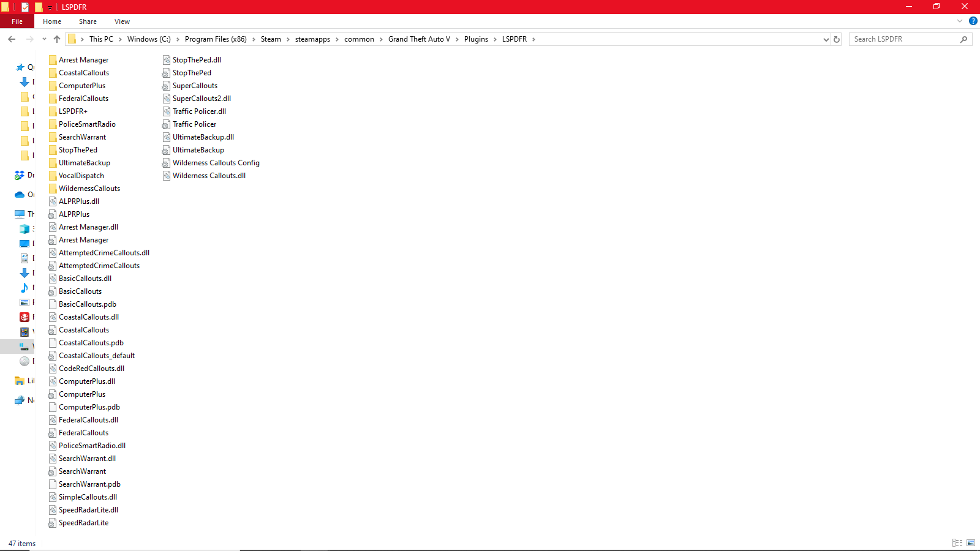The height and width of the screenshot is (551, 980).
Task: Select the ALPRPlus config file
Action: [x=69, y=214]
